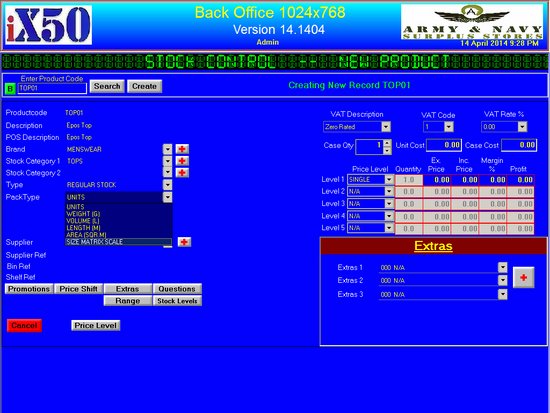The image size is (550, 413).
Task: Click the Price Level button
Action: [95, 325]
